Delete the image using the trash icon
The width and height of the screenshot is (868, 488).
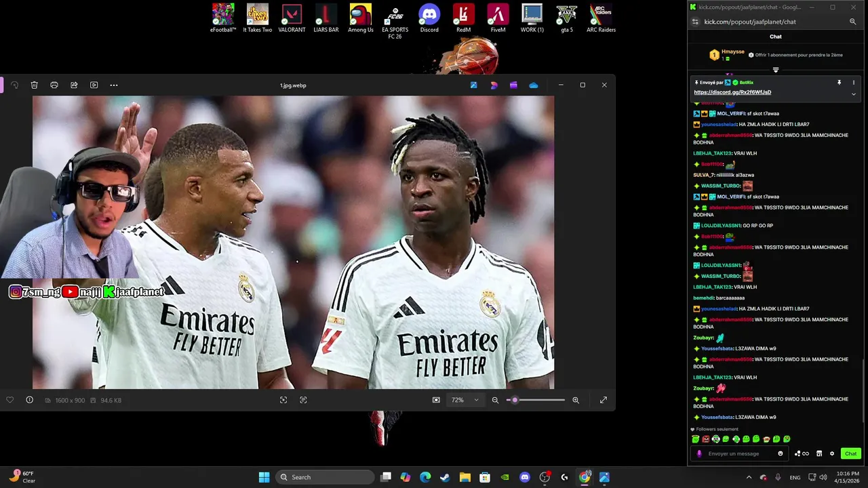coord(34,85)
